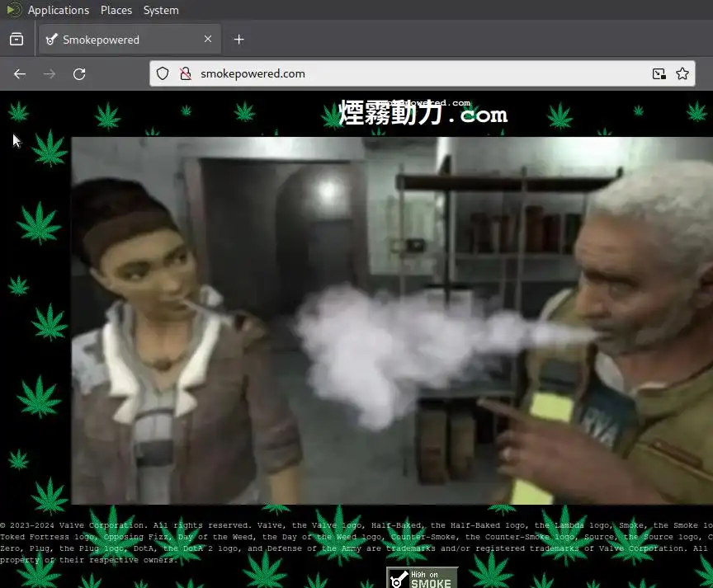This screenshot has height=588, width=713.
Task: Open the tab overview icon in the tab bar
Action: pyautogui.click(x=17, y=39)
